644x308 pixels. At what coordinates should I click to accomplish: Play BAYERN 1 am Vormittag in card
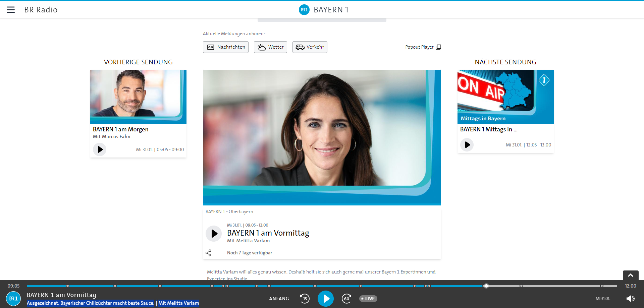(x=214, y=234)
